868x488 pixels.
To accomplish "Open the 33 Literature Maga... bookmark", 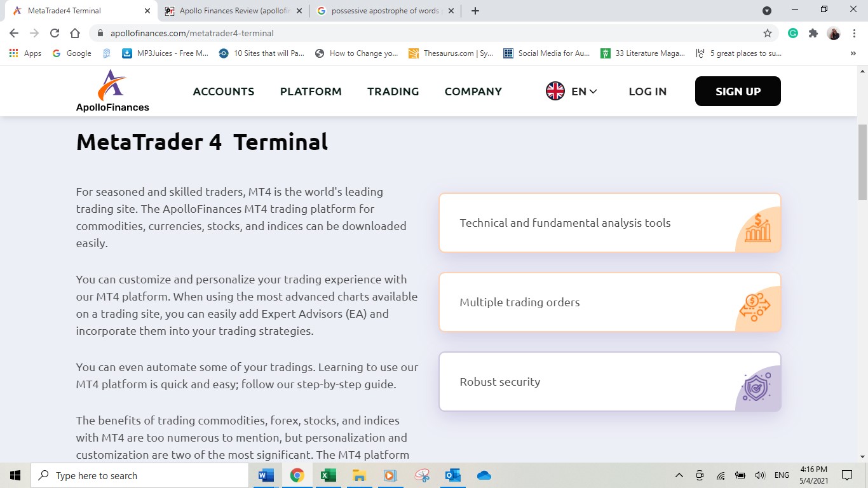I will tap(643, 53).
